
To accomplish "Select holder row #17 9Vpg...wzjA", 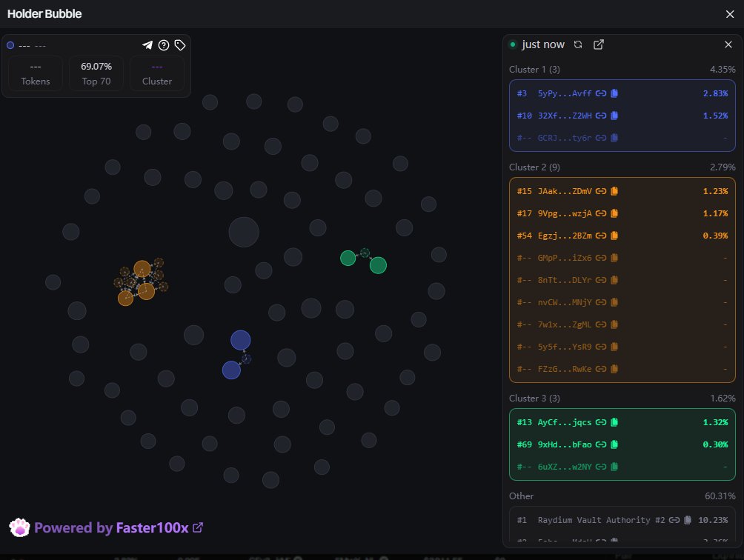I will click(622, 213).
